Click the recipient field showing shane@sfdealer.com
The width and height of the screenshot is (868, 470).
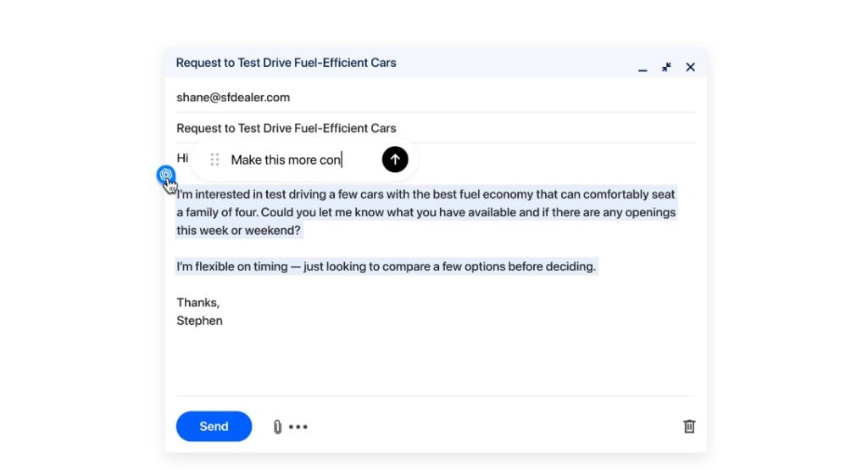tap(233, 98)
